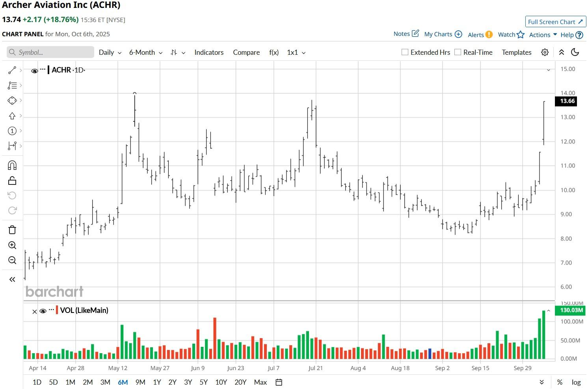Open the Full Screen Chart
588x389 pixels.
point(556,22)
